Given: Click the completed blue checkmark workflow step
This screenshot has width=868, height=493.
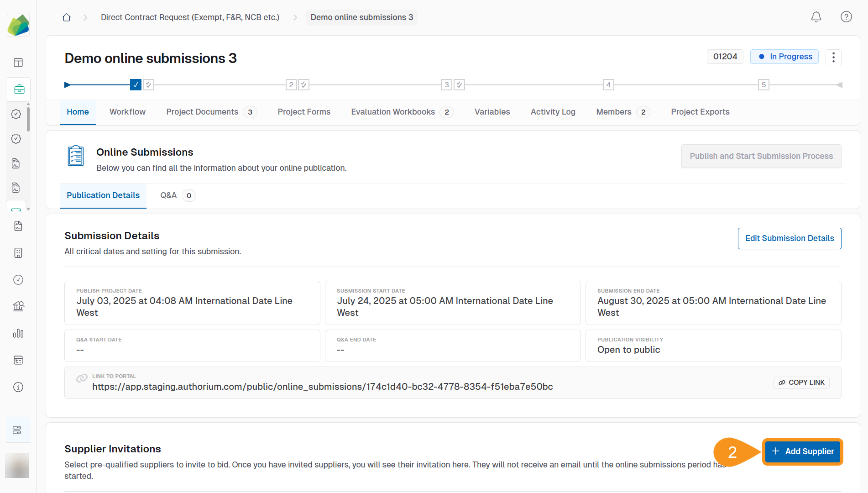Looking at the screenshot, I should coord(136,84).
